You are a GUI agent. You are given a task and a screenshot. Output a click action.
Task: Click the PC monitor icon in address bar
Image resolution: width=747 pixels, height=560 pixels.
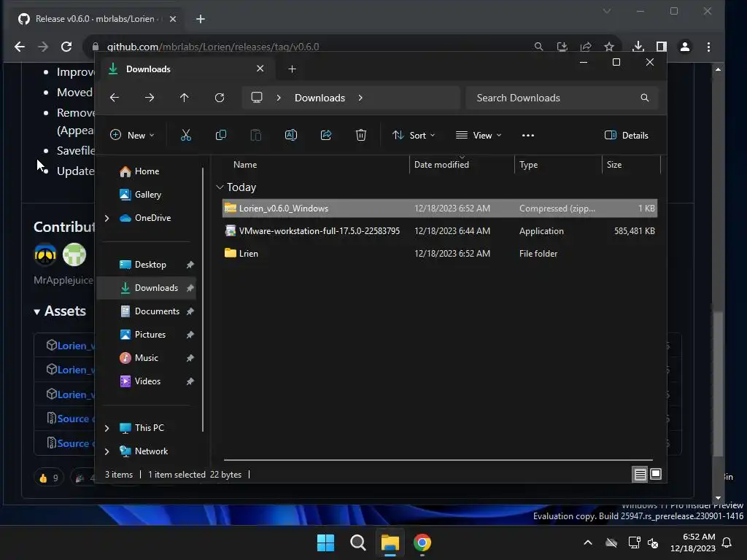coord(257,98)
